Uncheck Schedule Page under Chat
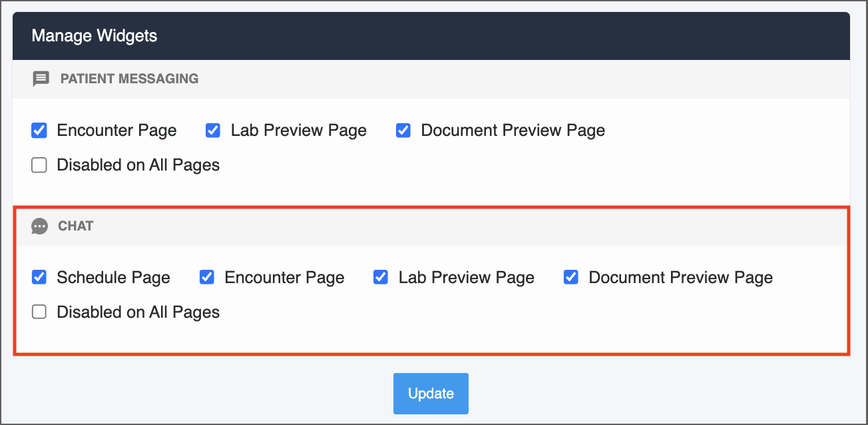This screenshot has height=425, width=868. tap(39, 277)
